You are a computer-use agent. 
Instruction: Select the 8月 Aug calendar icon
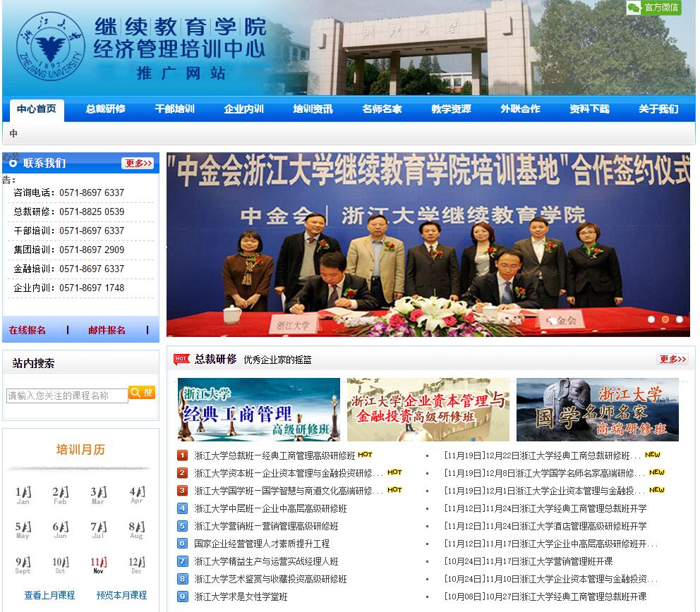pyautogui.click(x=137, y=530)
